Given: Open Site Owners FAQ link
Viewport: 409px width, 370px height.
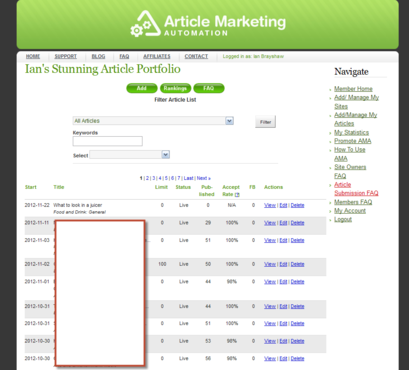Looking at the screenshot, I should [x=350, y=171].
